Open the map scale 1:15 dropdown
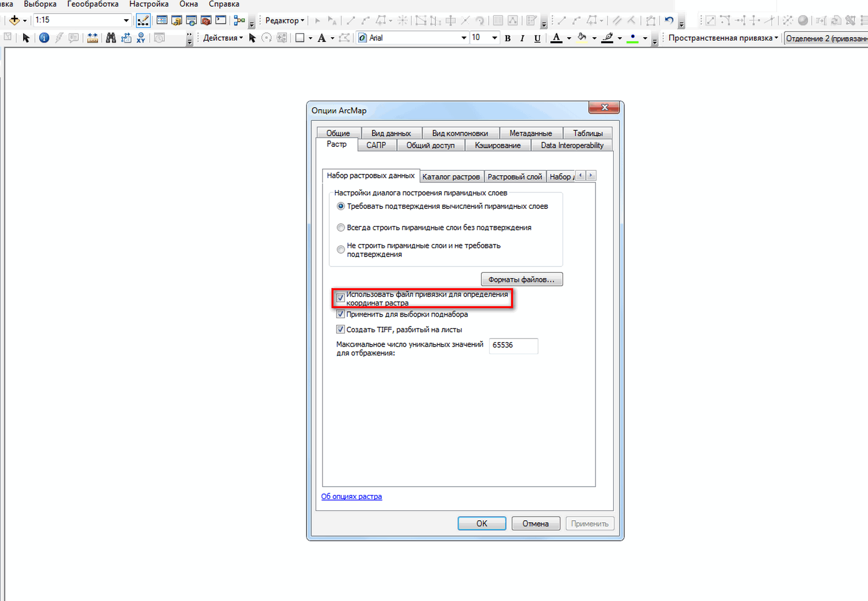 click(x=126, y=20)
